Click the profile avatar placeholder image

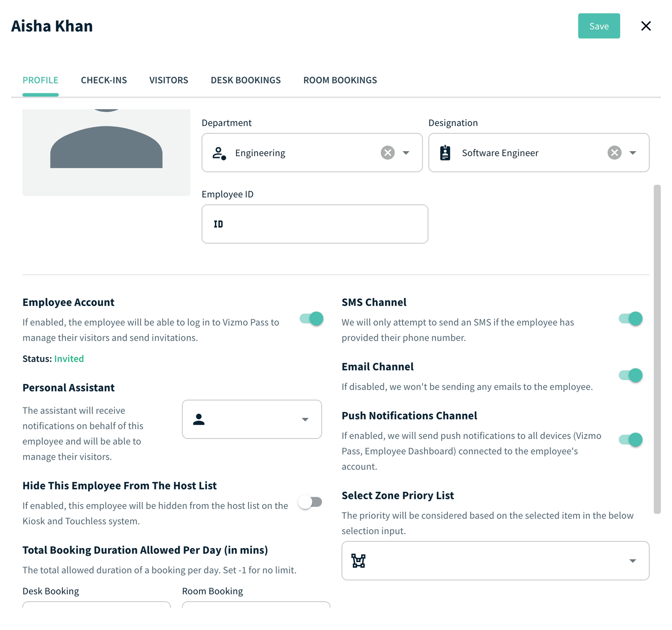click(x=106, y=152)
